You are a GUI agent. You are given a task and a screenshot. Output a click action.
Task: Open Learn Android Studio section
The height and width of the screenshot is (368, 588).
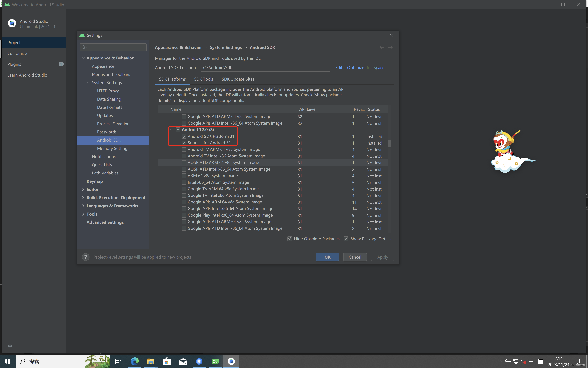(34, 75)
